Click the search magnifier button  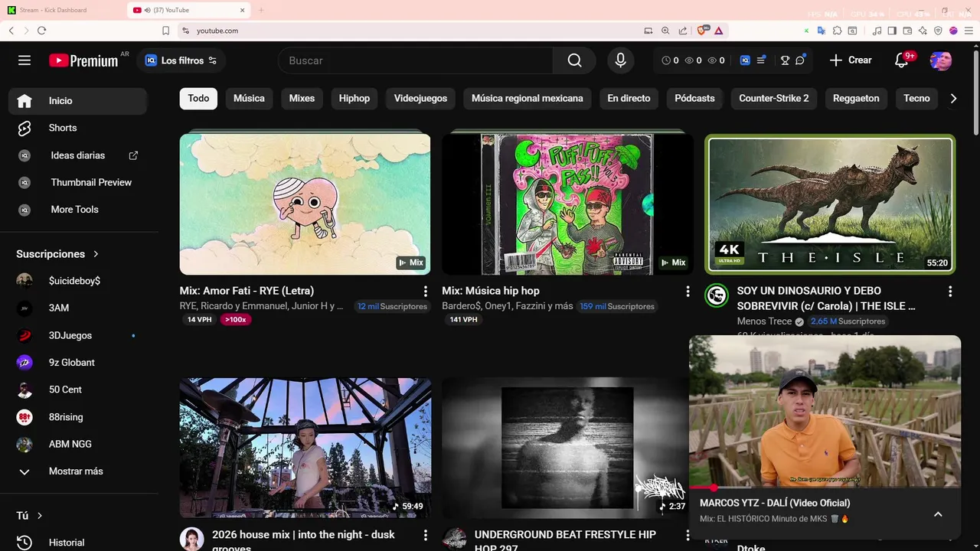coord(574,60)
